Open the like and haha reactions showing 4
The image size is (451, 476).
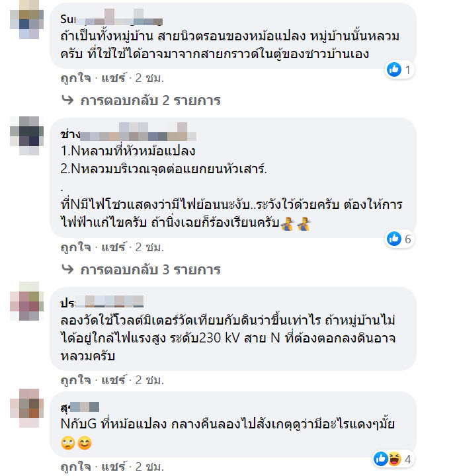[x=393, y=459]
